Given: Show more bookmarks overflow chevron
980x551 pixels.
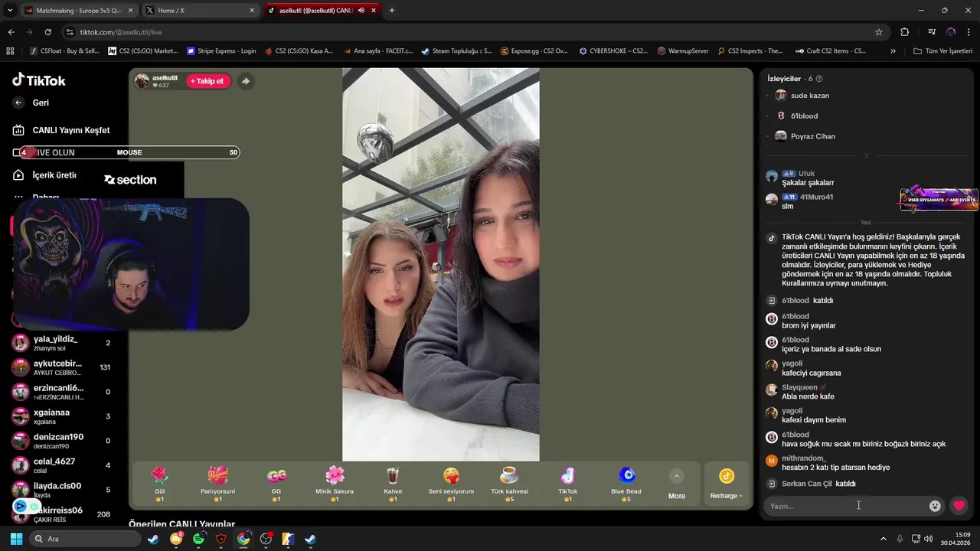Looking at the screenshot, I should [893, 51].
